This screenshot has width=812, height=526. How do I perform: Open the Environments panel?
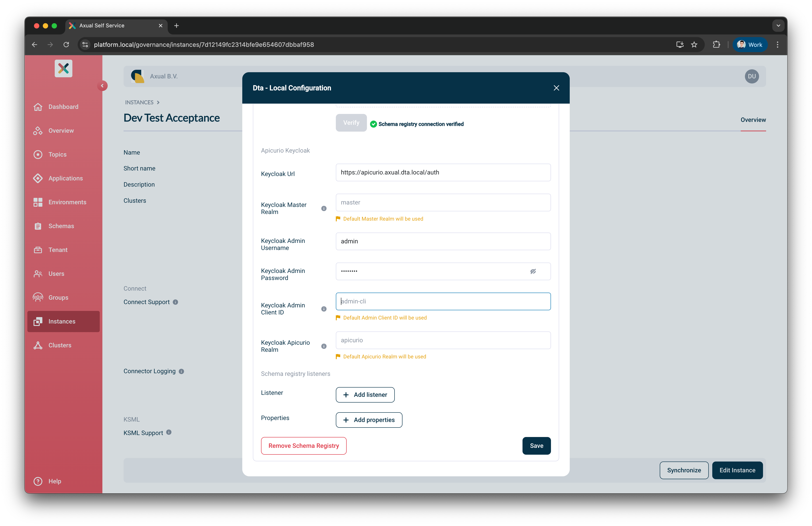[x=67, y=202]
